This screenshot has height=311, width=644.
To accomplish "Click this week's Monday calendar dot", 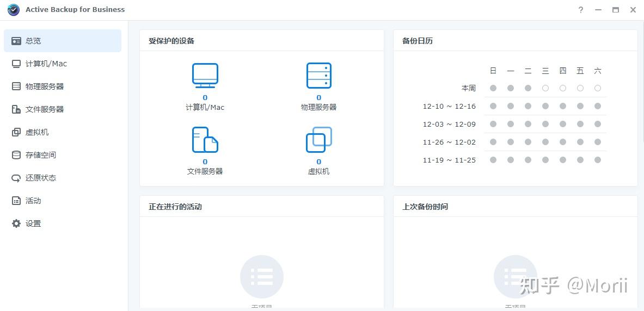I will point(511,88).
